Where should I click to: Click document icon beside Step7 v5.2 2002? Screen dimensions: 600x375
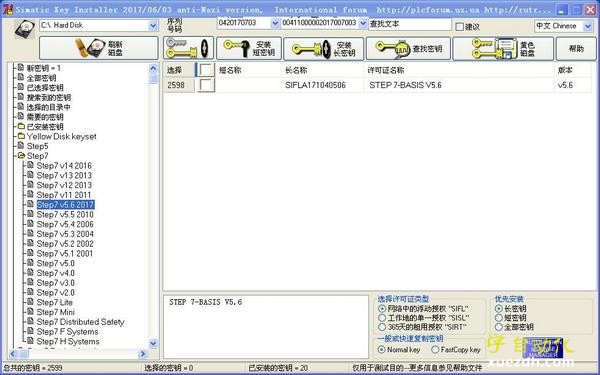click(30, 243)
